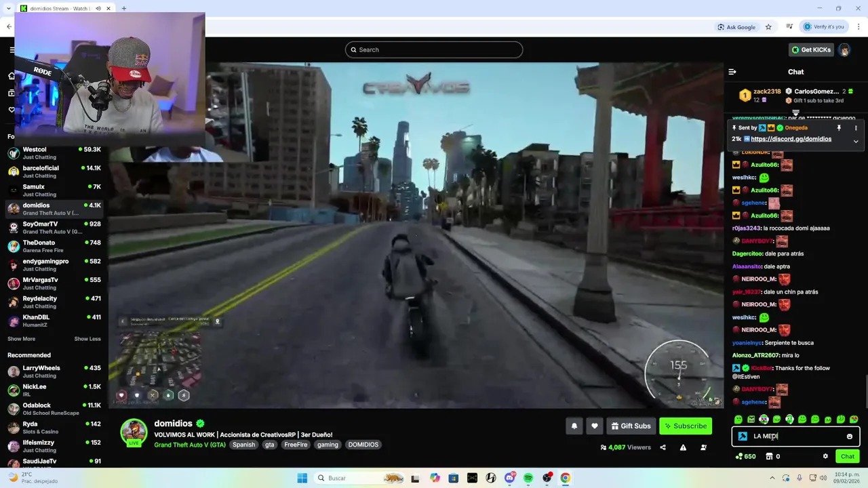Click the Ask Google button
868x488 pixels.
(736, 27)
